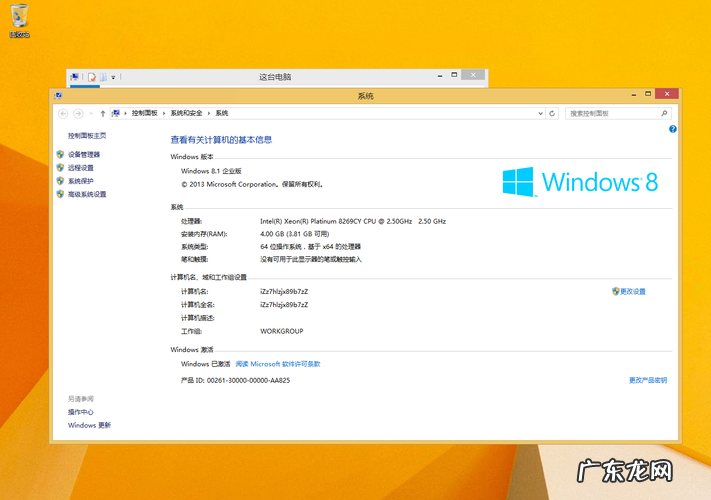This screenshot has width=711, height=500.
Task: Refresh the System window
Action: (552, 113)
